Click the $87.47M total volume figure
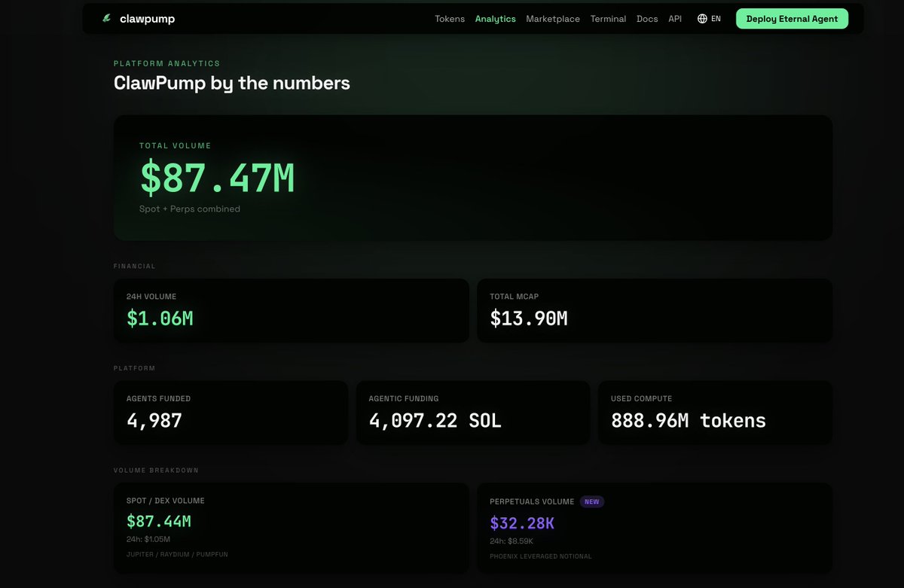The height and width of the screenshot is (588, 904). 217,178
